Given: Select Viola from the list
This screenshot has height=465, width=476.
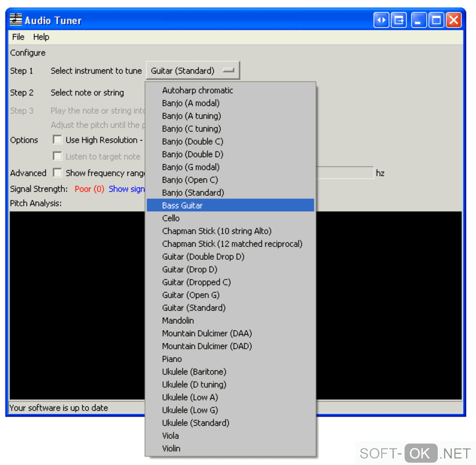Looking at the screenshot, I should click(x=231, y=436).
